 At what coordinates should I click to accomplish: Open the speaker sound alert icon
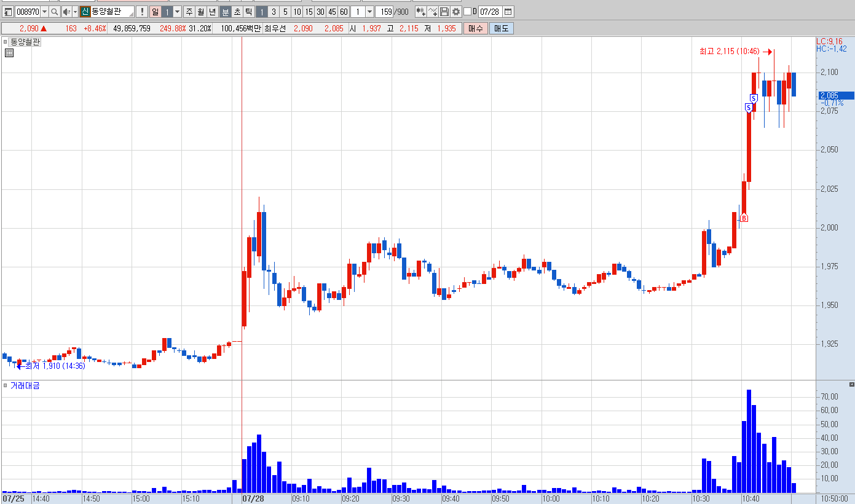[67, 12]
